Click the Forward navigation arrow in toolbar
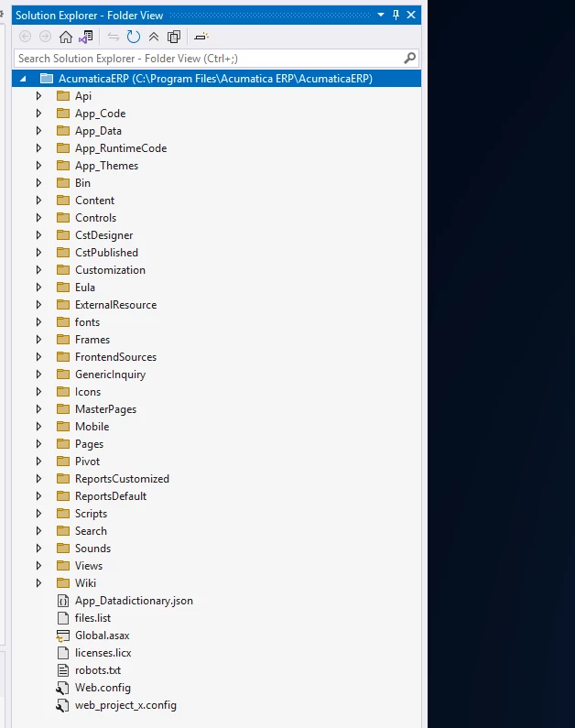Viewport: 575px width, 728px height. point(45,37)
